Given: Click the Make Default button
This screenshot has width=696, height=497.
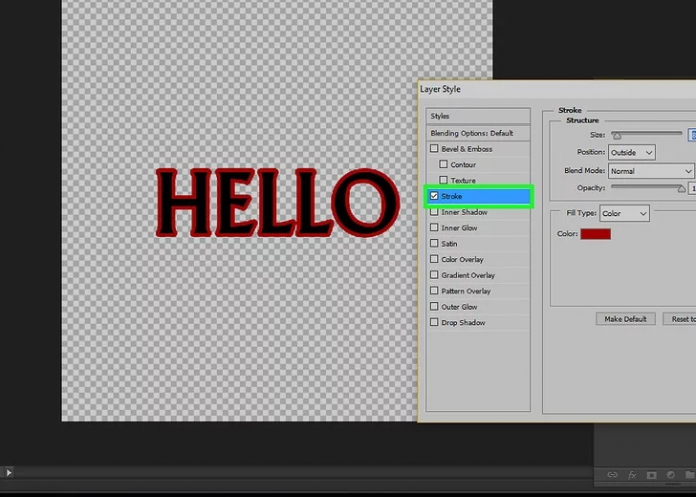Looking at the screenshot, I should (x=626, y=319).
